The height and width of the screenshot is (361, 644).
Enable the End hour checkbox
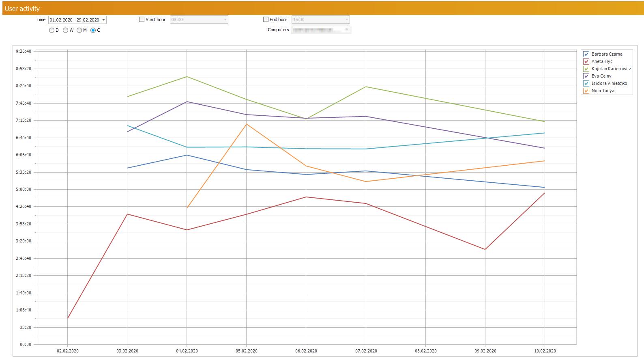click(266, 19)
